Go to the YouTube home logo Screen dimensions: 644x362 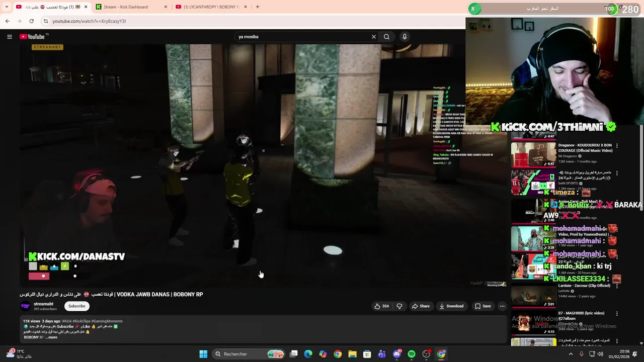point(33,37)
